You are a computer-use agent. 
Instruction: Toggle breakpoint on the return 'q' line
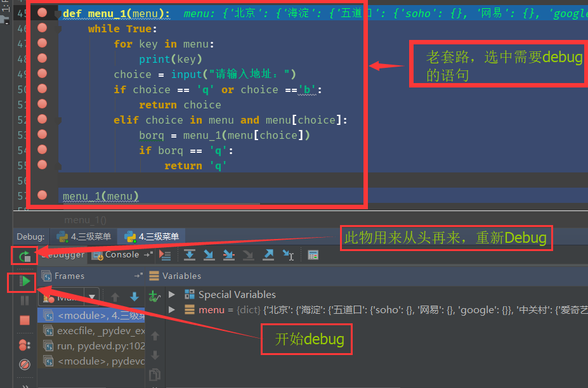[42, 165]
